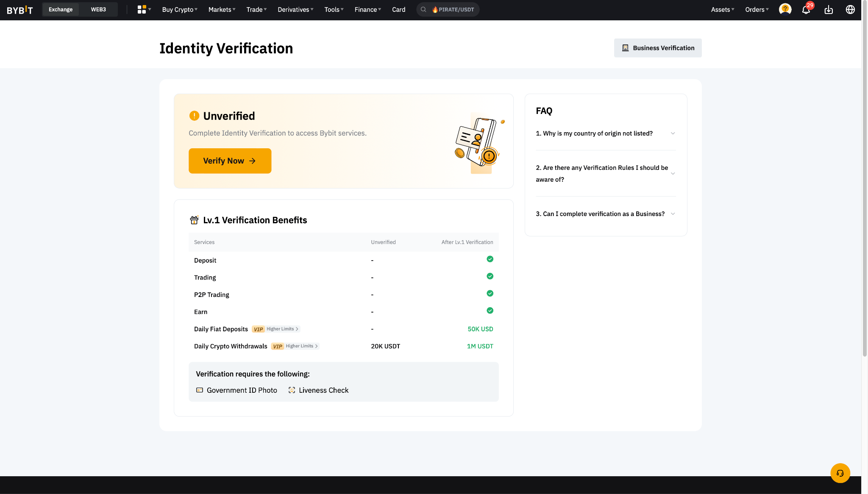
Task: Click the green checkmark in P2P Trading row
Action: pyautogui.click(x=490, y=294)
